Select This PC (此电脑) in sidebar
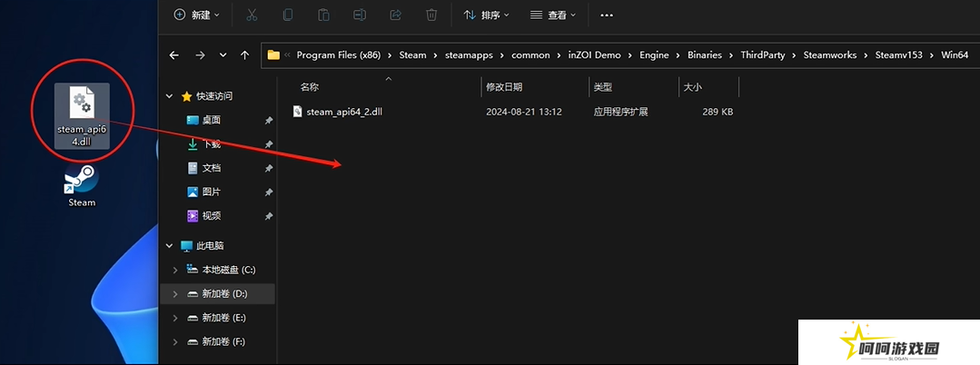The width and height of the screenshot is (980, 365). coord(210,246)
